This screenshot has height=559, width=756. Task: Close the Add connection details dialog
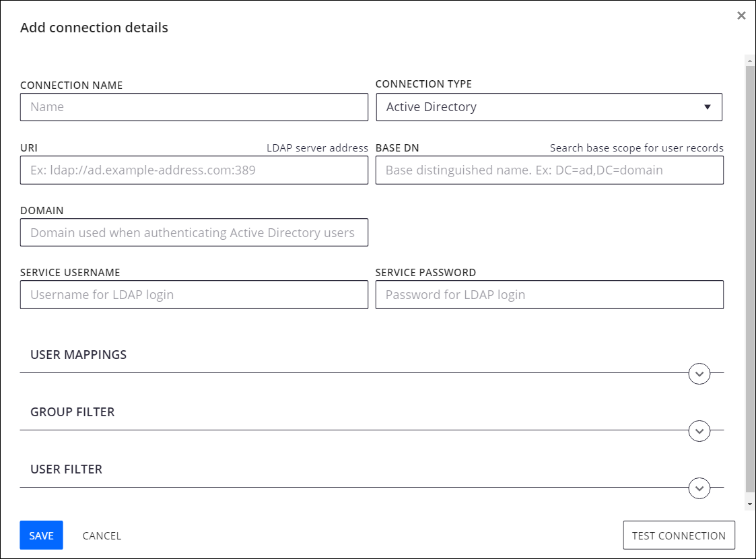tap(741, 15)
